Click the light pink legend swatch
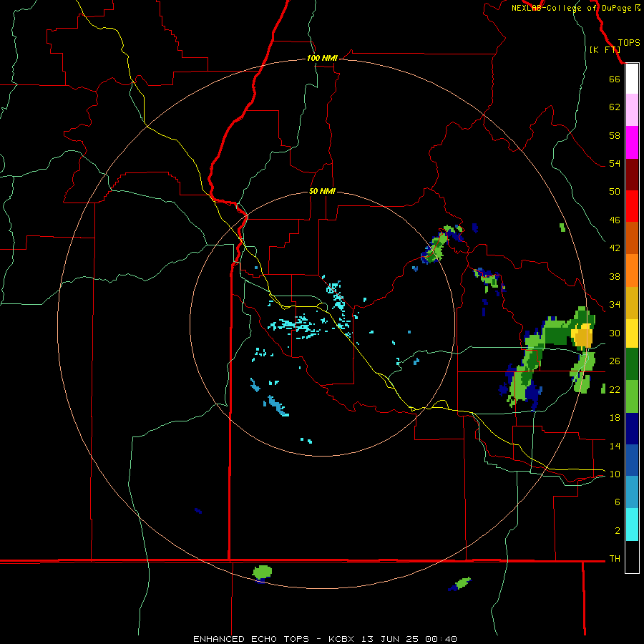Image resolution: width=644 pixels, height=644 pixels. click(632, 109)
